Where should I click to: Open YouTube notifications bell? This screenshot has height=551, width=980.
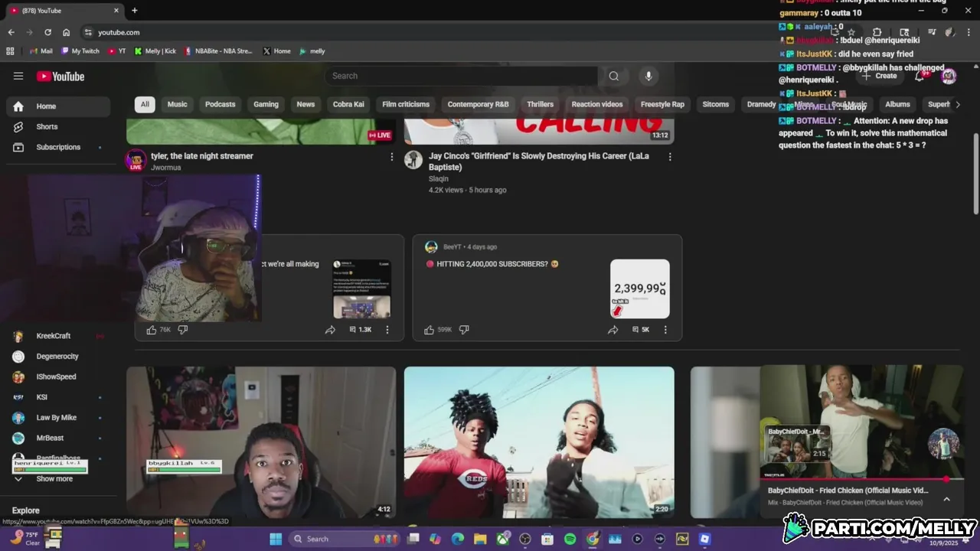[920, 76]
